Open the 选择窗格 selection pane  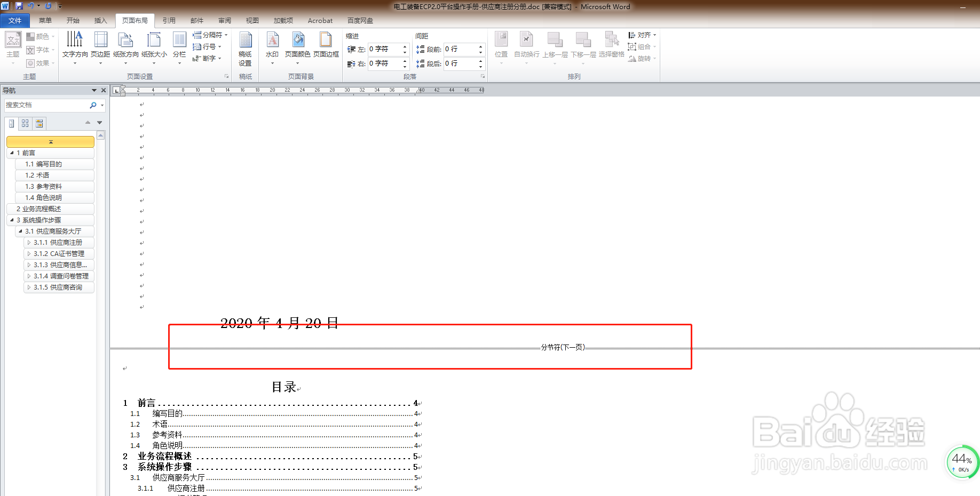tap(612, 45)
